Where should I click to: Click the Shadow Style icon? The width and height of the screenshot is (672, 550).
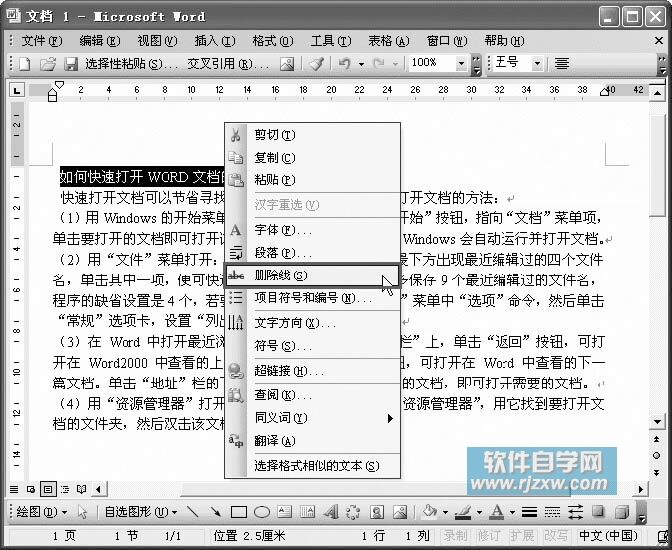pos(598,511)
